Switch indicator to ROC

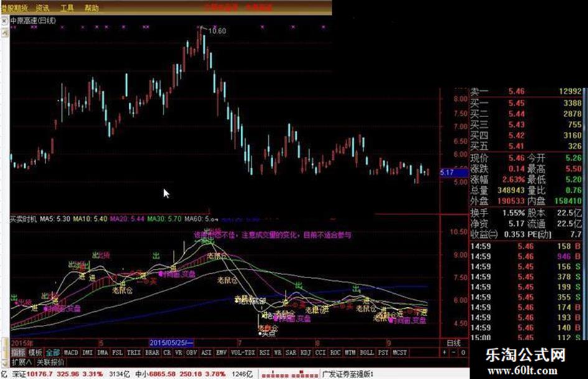[x=335, y=352]
